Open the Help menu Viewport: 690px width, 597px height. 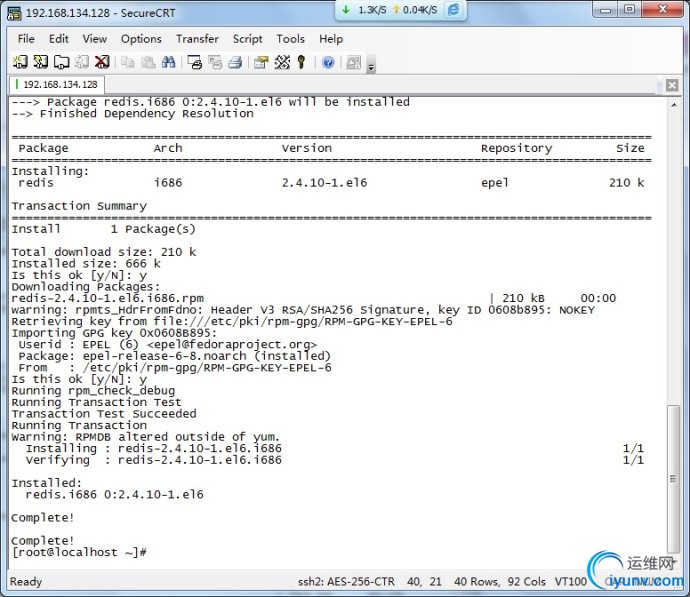click(x=331, y=39)
